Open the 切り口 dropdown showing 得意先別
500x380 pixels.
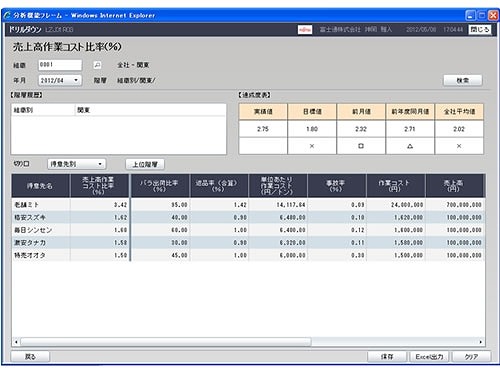pyautogui.click(x=76, y=164)
